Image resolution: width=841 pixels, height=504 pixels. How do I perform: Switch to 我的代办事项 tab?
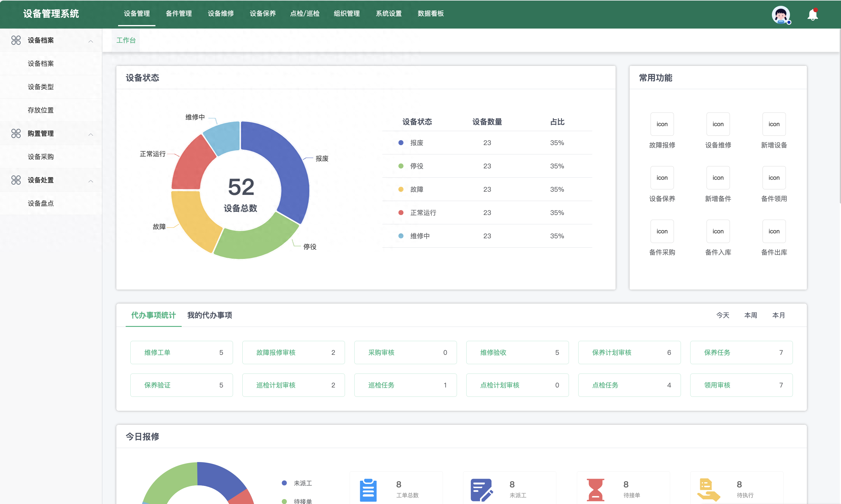tap(209, 315)
